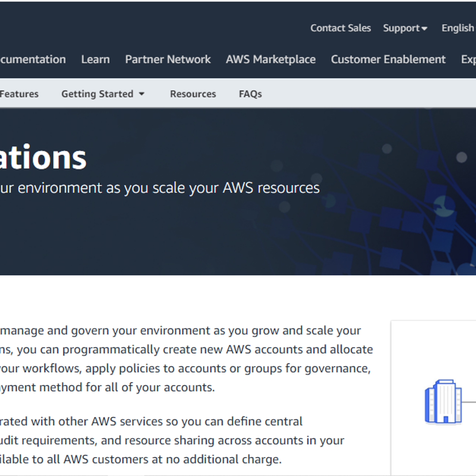Viewport: 476px width, 476px height.
Task: Click the blue office building icon
Action: tap(443, 401)
